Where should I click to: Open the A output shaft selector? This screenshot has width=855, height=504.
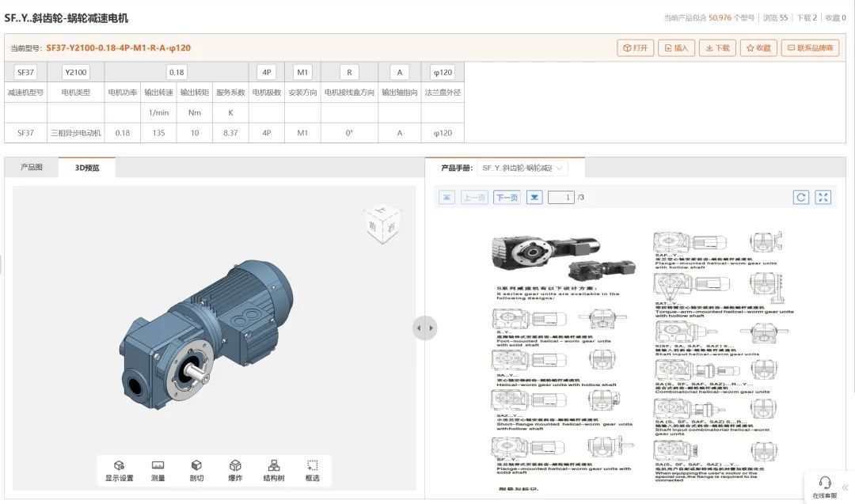[x=400, y=72]
